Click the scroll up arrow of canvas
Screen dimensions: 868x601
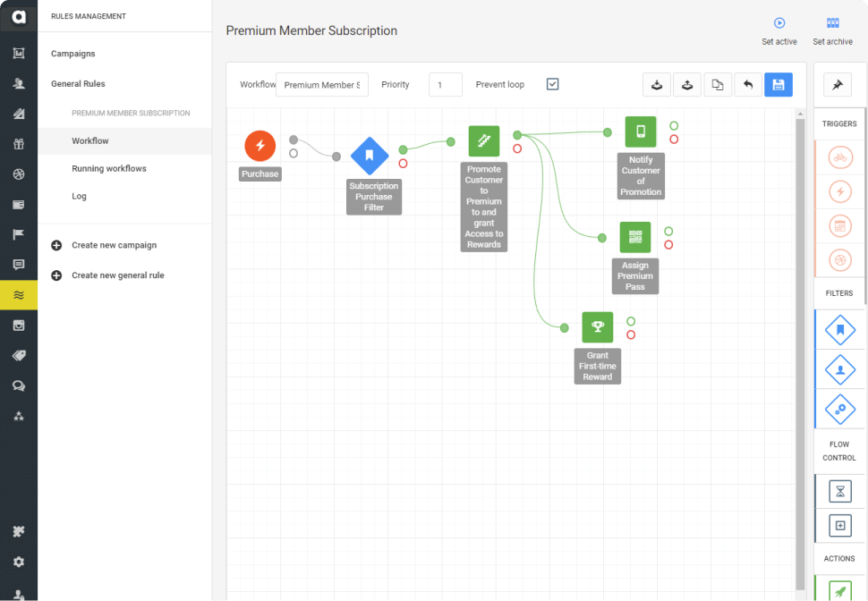(x=800, y=114)
